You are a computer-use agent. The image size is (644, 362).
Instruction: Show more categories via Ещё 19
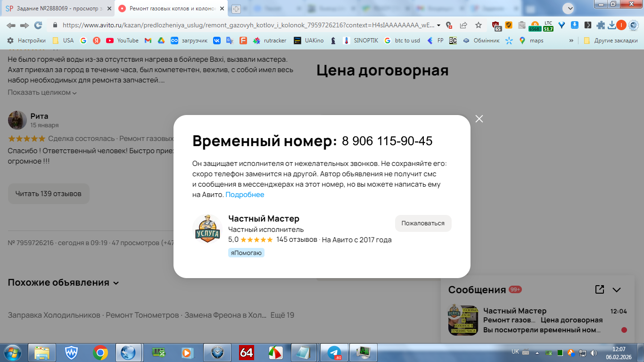coord(283,315)
